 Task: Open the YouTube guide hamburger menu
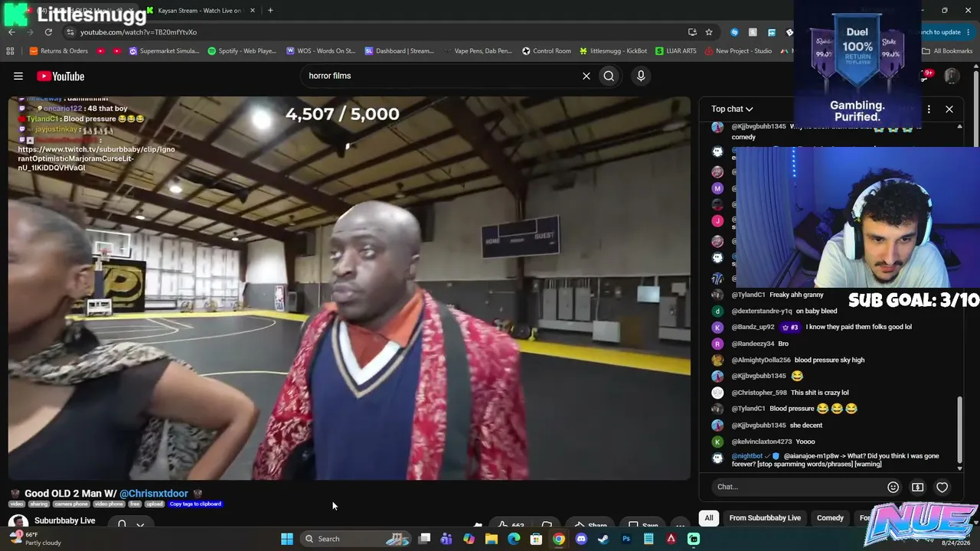(18, 76)
